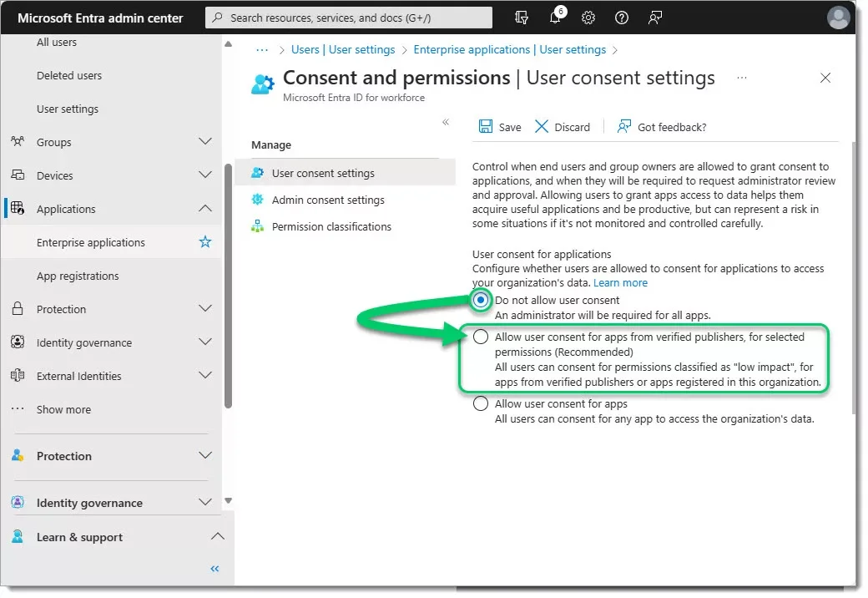Screen dimensions: 868x598
Task: Open the portal menu icon in header
Action: point(521,18)
